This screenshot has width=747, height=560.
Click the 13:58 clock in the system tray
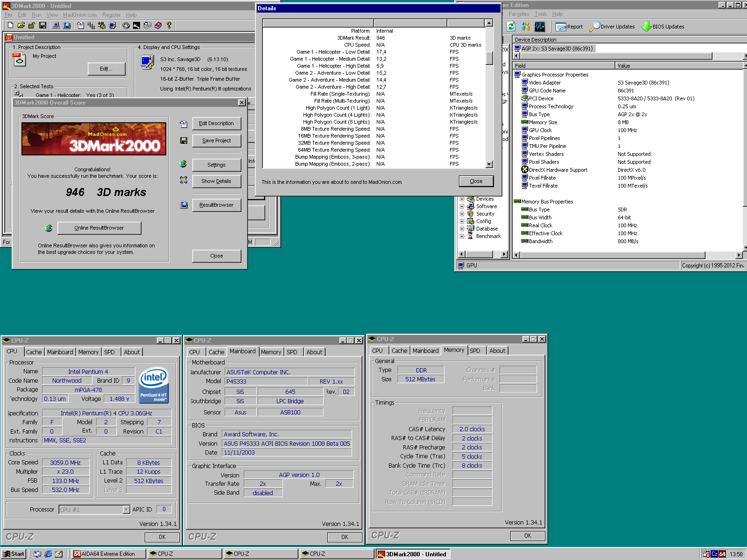pyautogui.click(x=736, y=554)
